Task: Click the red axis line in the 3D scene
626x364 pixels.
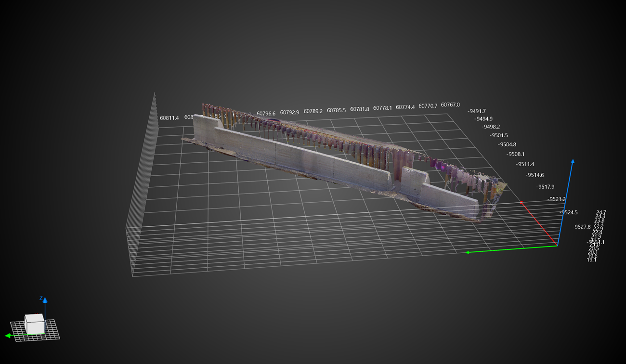Action: [x=539, y=224]
